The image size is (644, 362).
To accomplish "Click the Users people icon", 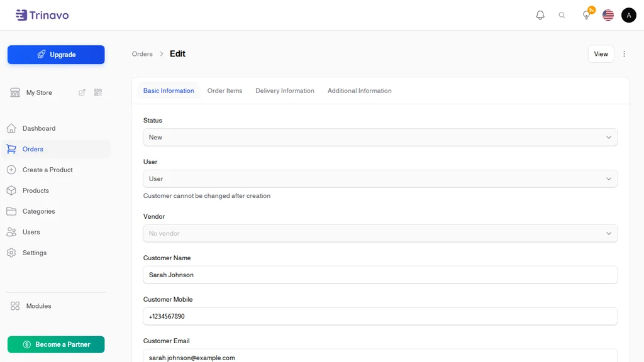I will 11,232.
